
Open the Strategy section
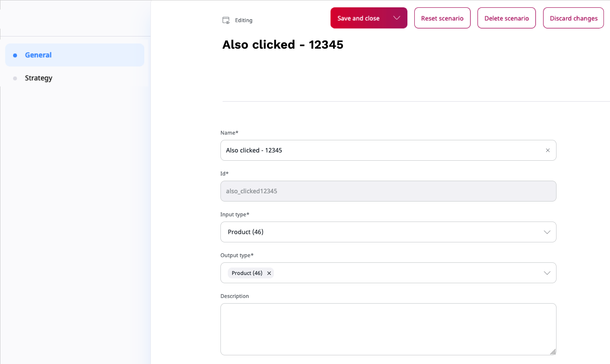[39, 78]
